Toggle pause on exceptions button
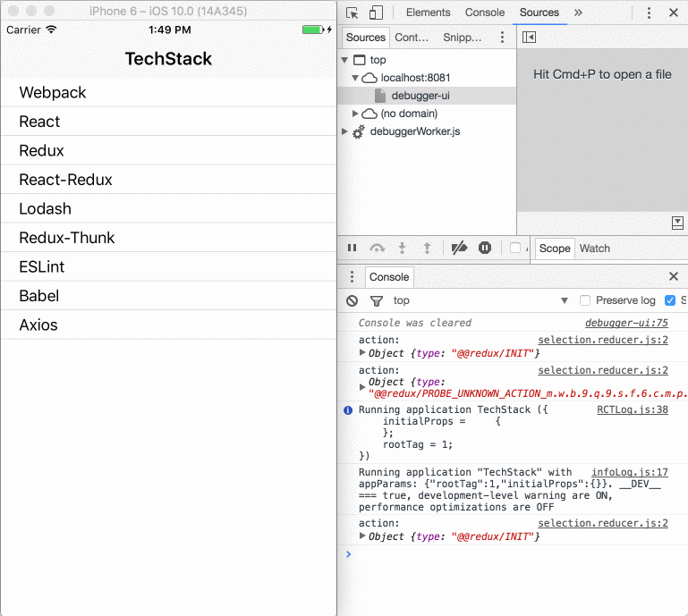 tap(485, 249)
